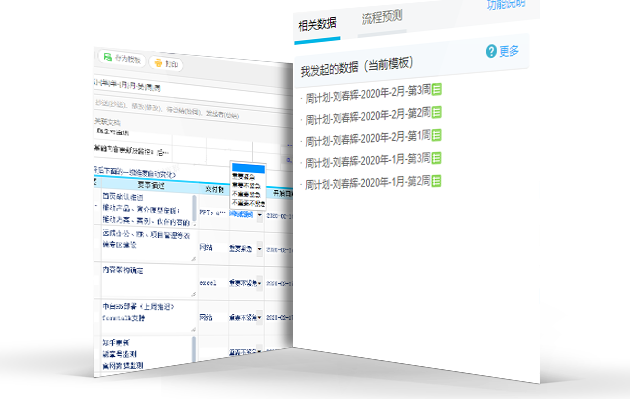Expand priority dropdown in the PPT row
Viewport: 630px width, 399px height.
click(260, 215)
